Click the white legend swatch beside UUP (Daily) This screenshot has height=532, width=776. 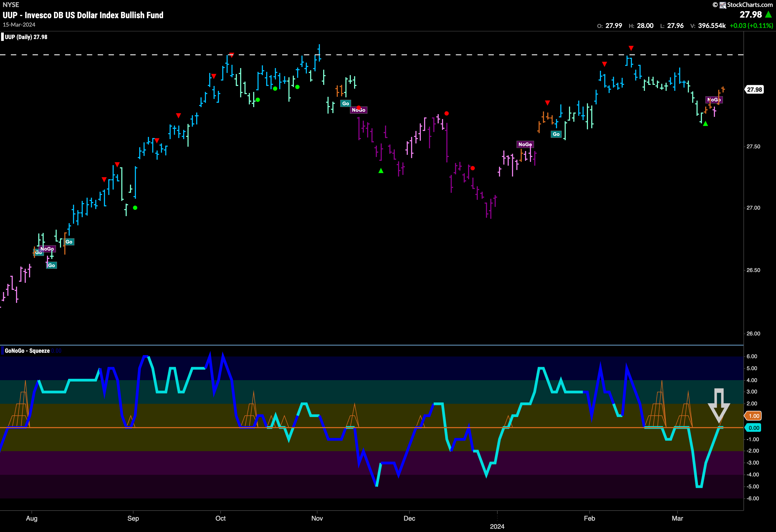2,37
